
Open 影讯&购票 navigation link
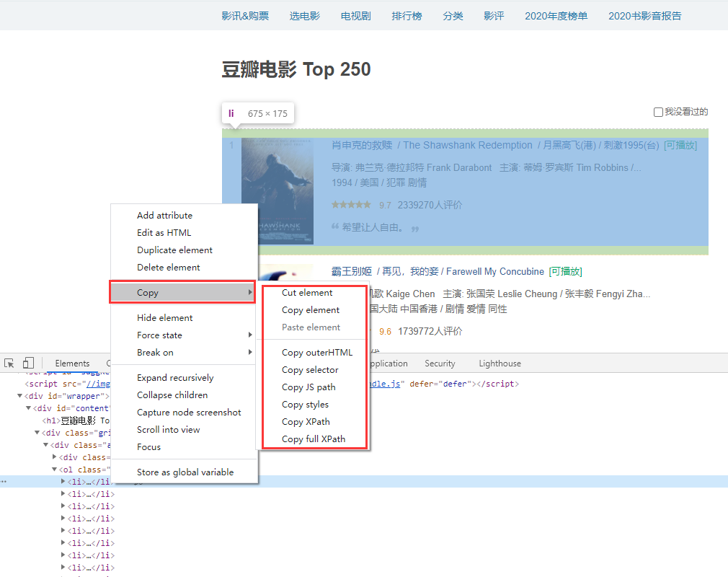point(245,16)
